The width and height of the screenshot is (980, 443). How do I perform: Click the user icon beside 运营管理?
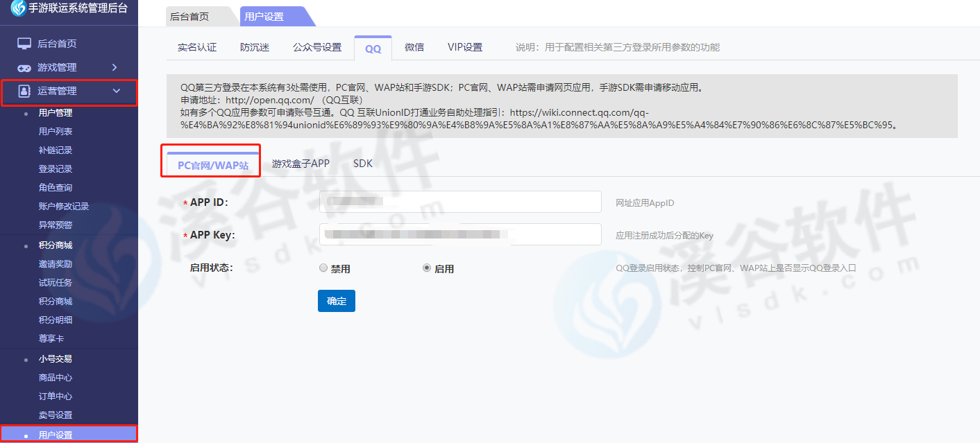pos(24,92)
